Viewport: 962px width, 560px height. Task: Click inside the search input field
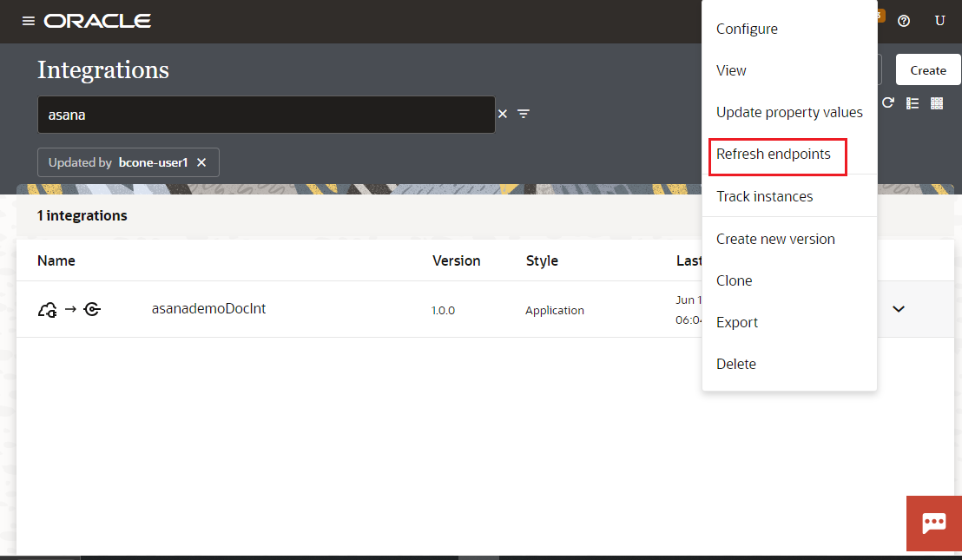coord(260,114)
